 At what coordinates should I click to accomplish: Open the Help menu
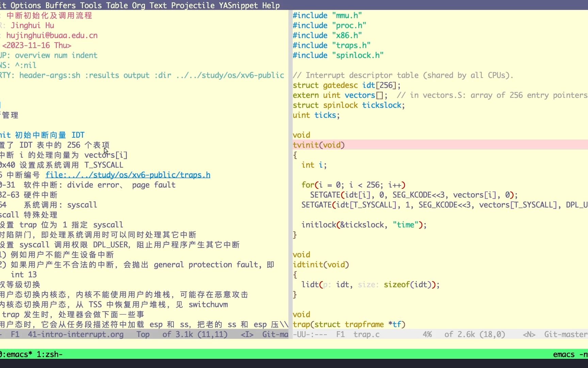tap(271, 5)
